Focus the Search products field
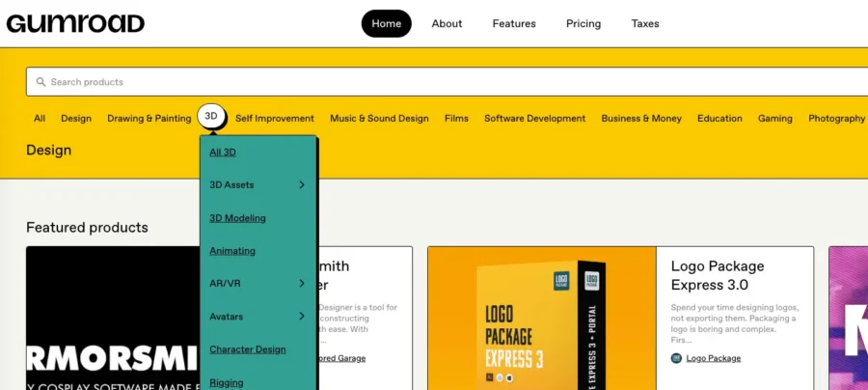 (447, 82)
